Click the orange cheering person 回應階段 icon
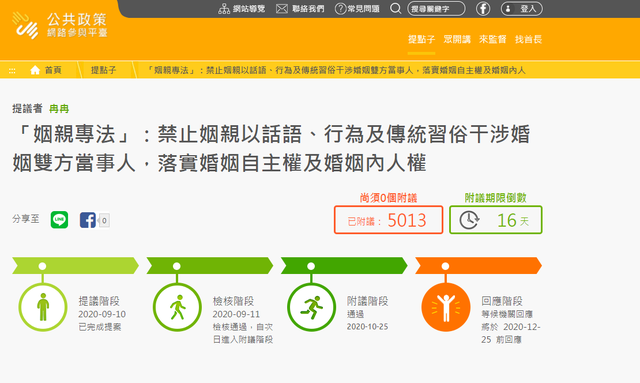Screen dimensions: 640x383 point(446,307)
